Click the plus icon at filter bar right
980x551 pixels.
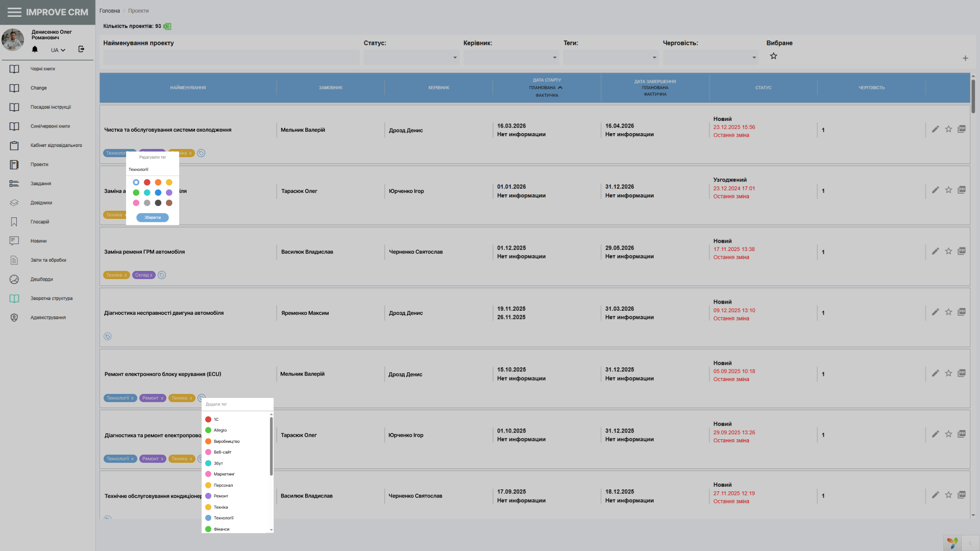(965, 58)
